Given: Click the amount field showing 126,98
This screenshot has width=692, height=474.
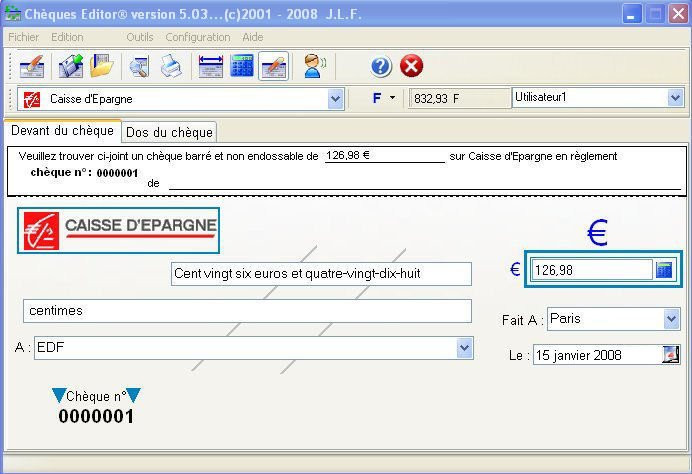Looking at the screenshot, I should click(591, 270).
